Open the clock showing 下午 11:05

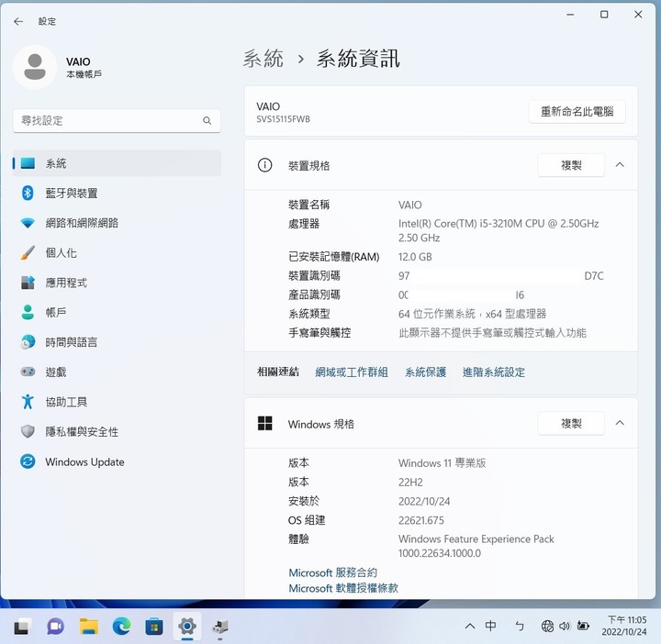point(624,626)
